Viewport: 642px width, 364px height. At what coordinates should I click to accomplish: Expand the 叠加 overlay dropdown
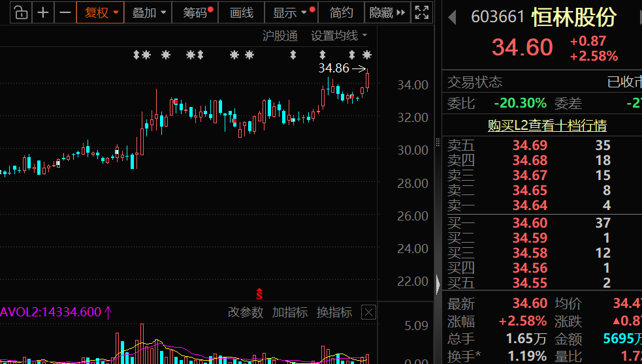click(148, 12)
